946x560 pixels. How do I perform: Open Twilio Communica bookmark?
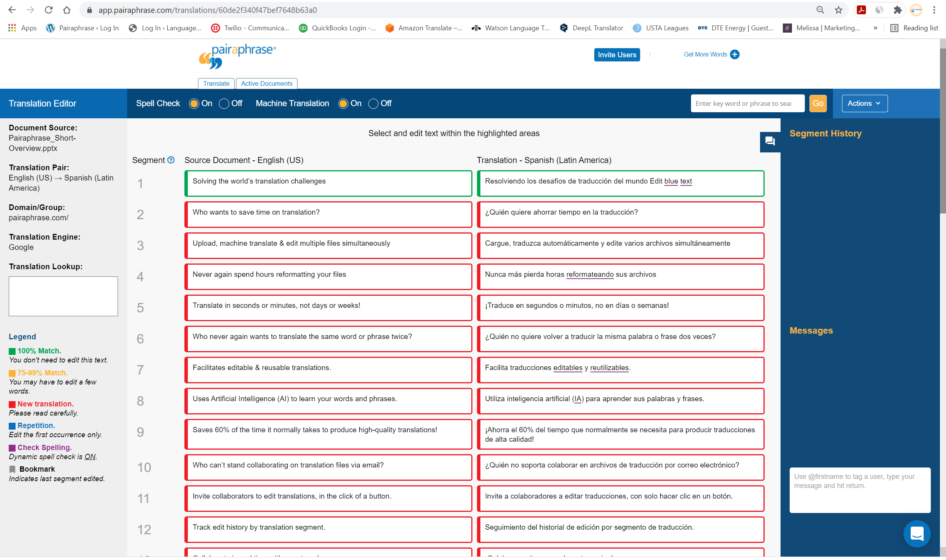click(x=250, y=28)
